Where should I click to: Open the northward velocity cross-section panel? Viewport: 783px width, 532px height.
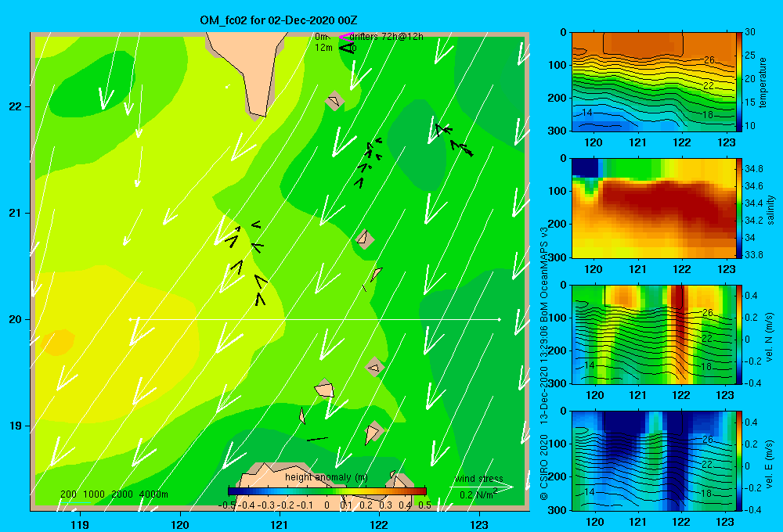(x=653, y=334)
